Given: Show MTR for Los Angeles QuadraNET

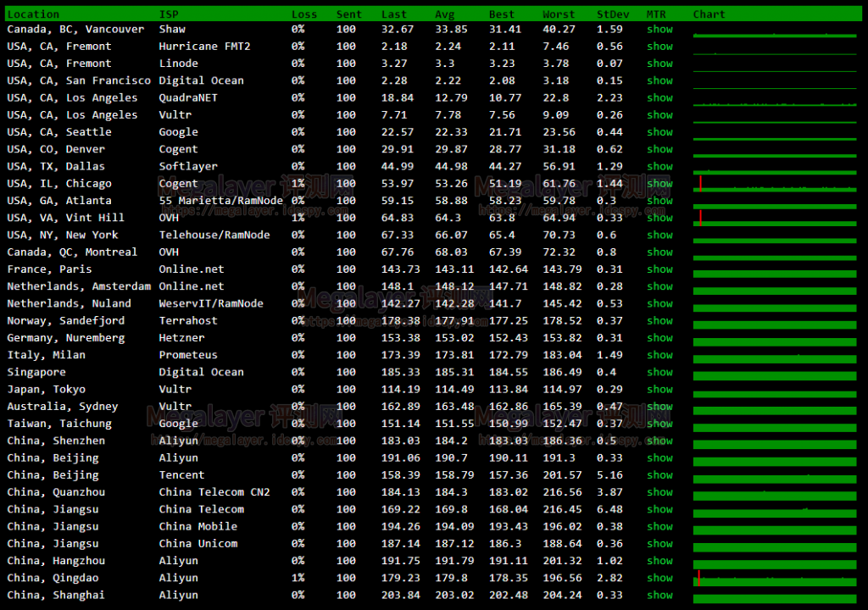Looking at the screenshot, I should (659, 98).
